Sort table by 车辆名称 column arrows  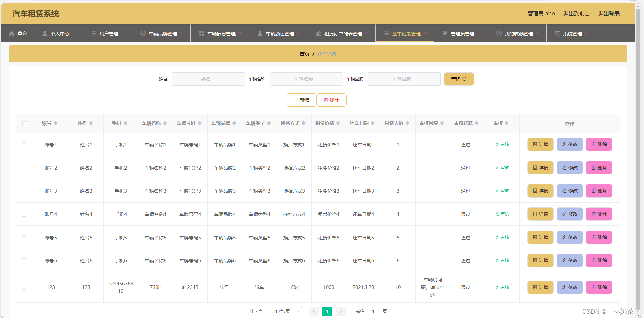coord(165,123)
